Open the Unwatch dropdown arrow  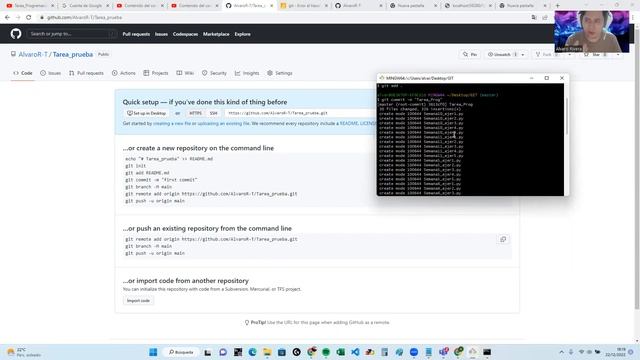pos(523,55)
